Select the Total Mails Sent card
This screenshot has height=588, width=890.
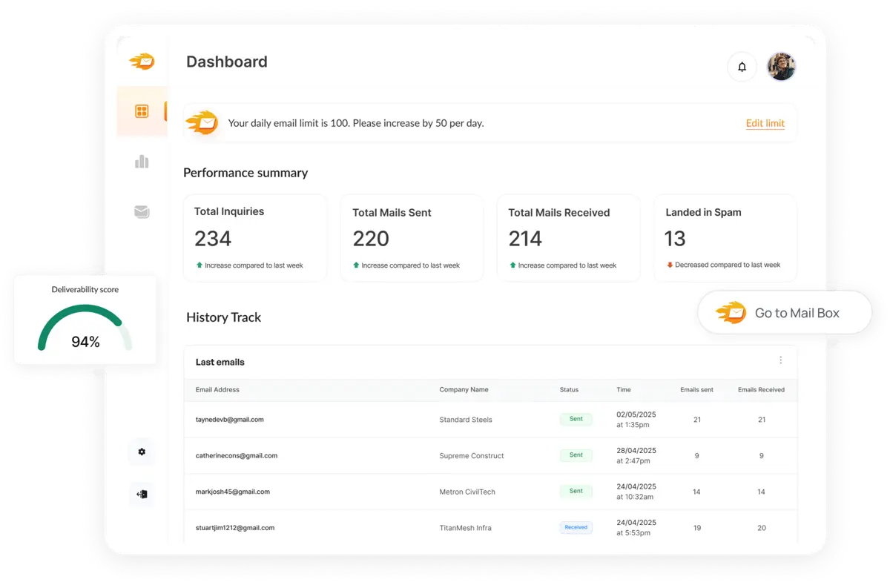[412, 237]
